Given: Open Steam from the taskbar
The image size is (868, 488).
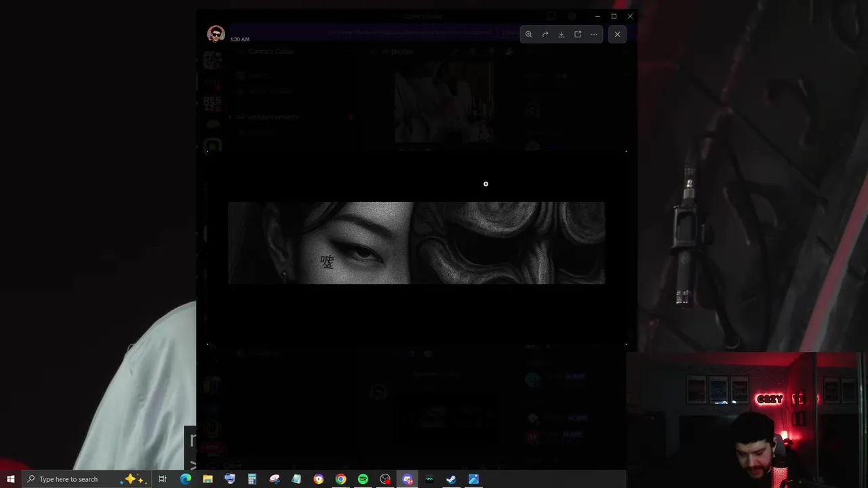Looking at the screenshot, I should click(x=451, y=479).
